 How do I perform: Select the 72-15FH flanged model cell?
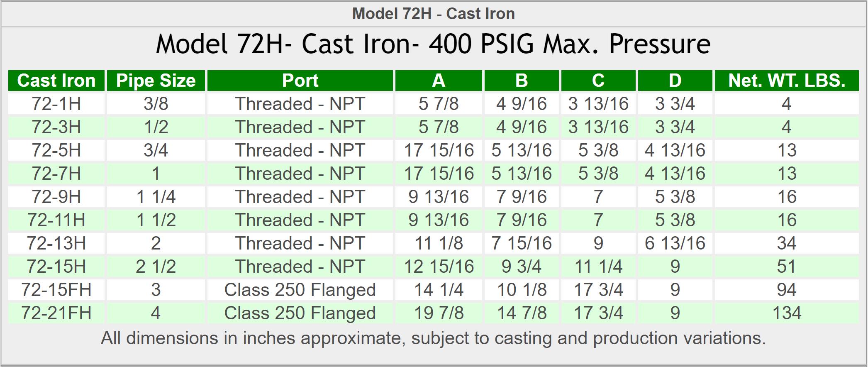[x=56, y=290]
